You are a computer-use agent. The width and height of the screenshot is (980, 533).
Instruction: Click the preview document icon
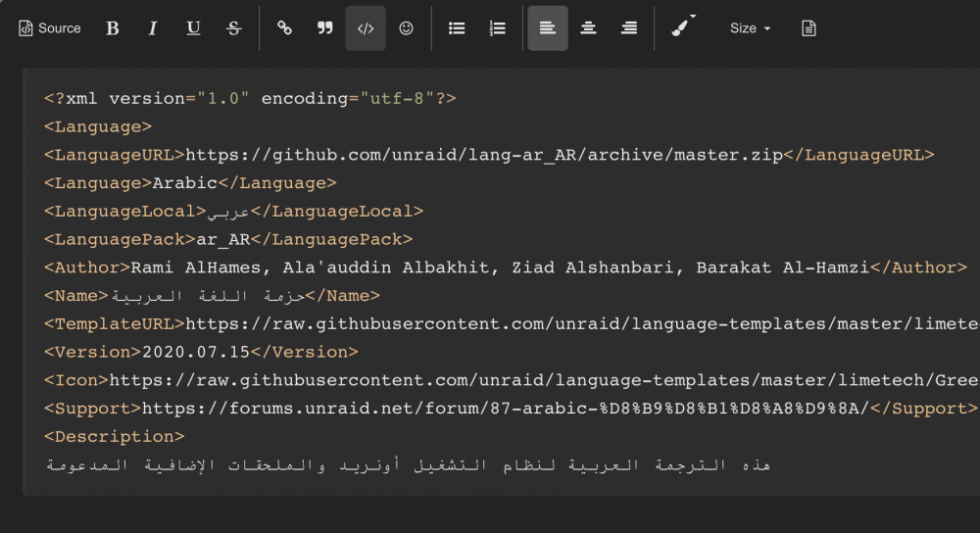tap(808, 28)
